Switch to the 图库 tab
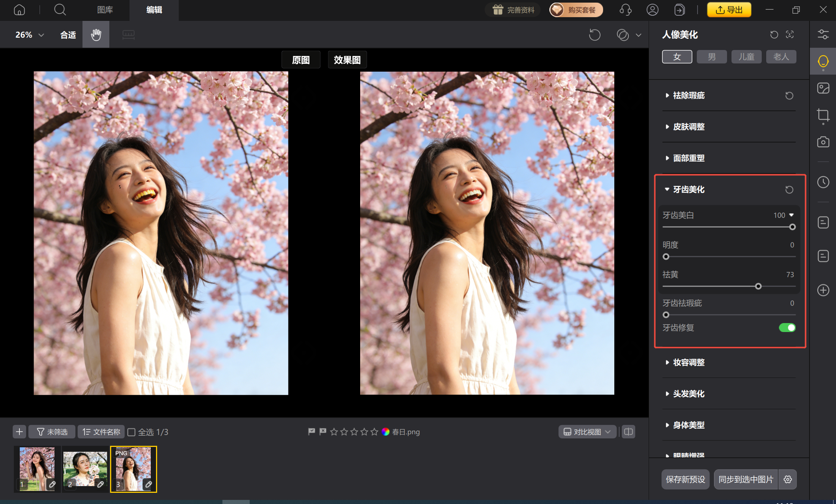The image size is (836, 504). pyautogui.click(x=105, y=10)
